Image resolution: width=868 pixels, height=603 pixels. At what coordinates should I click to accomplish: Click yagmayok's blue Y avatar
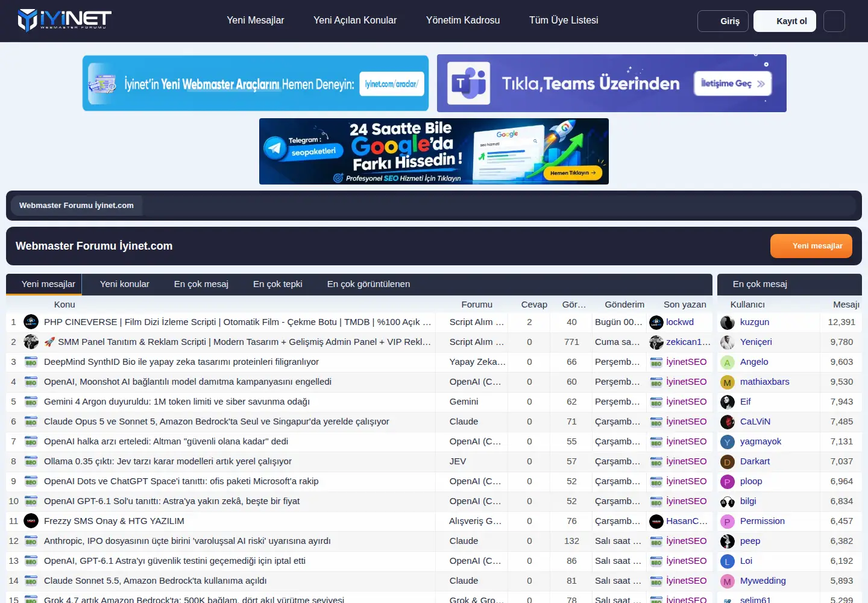[728, 442]
